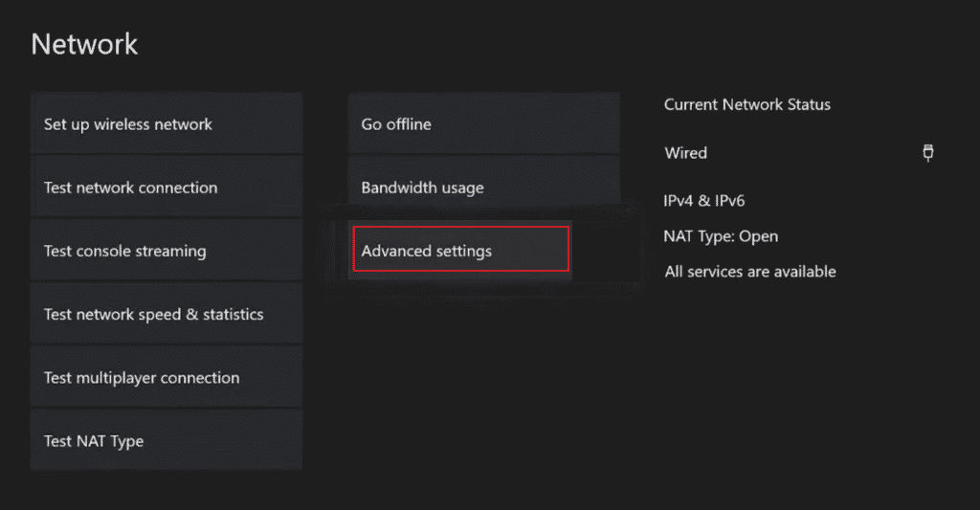Image resolution: width=980 pixels, height=510 pixels.
Task: Click Go offline tile
Action: [484, 123]
